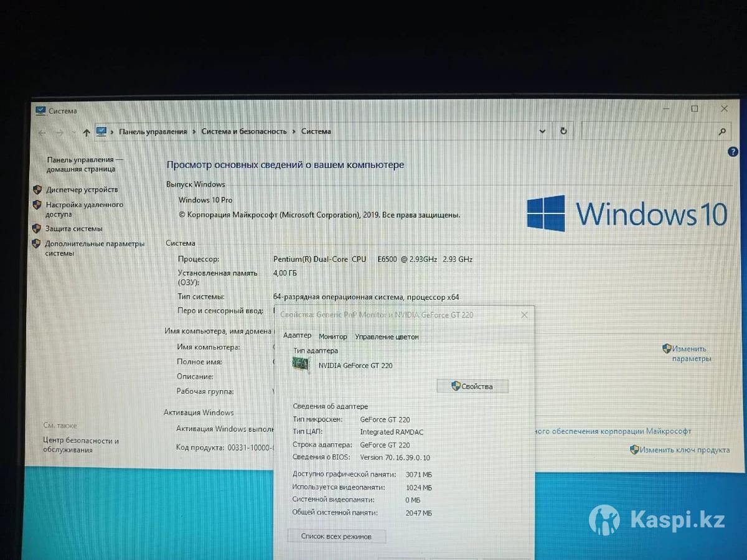
Task: Click the Pentium(R) Dual-Core CPU E6500 processor value
Action: [373, 259]
